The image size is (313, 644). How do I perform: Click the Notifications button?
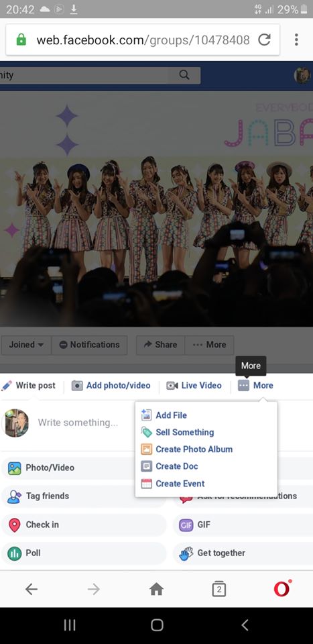89,345
